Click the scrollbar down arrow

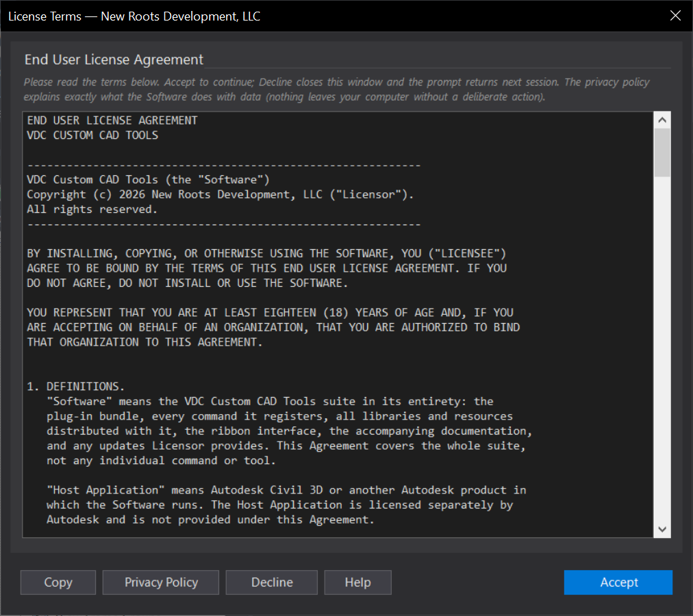point(661,529)
